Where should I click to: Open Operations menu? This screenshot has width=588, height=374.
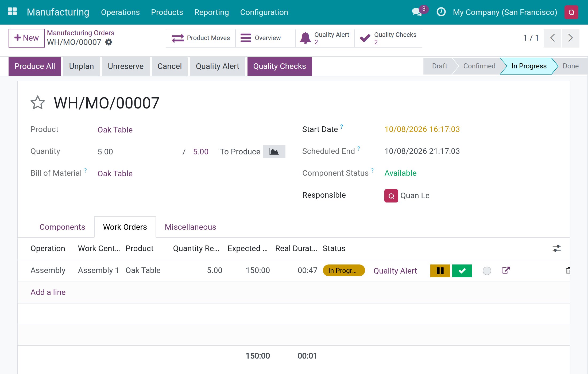[x=120, y=12]
